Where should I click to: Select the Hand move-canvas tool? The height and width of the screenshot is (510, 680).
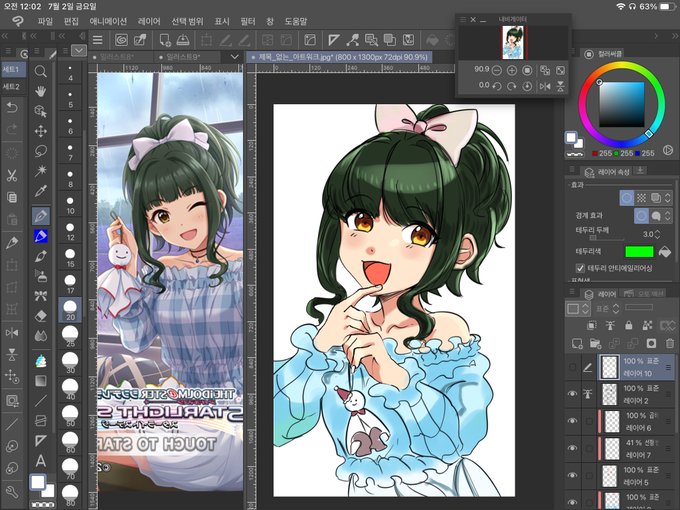point(40,92)
